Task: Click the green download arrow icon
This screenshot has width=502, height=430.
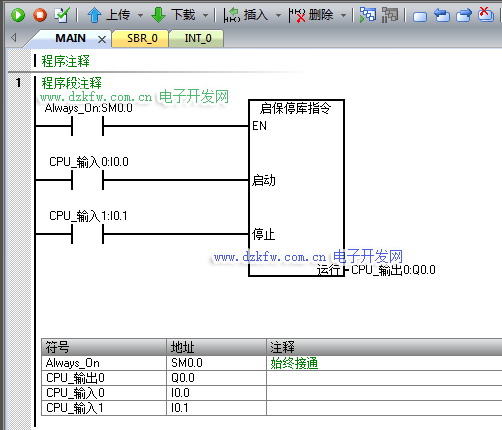Action: 158,15
